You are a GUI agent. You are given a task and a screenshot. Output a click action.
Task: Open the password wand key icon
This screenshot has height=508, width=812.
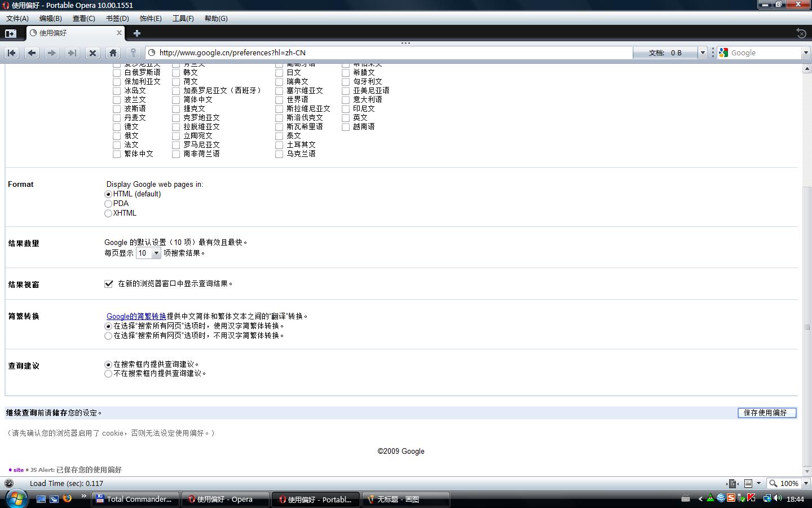[x=133, y=52]
